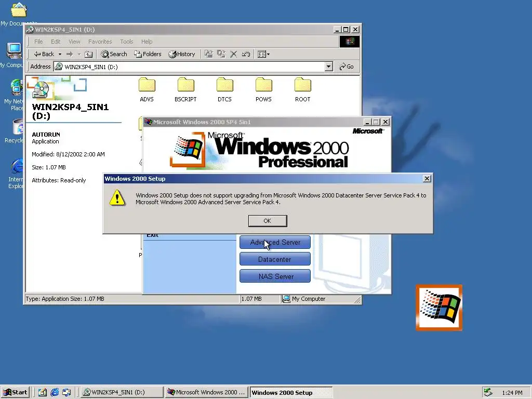
Task: Choose the Advanced Server install button
Action: (275, 242)
